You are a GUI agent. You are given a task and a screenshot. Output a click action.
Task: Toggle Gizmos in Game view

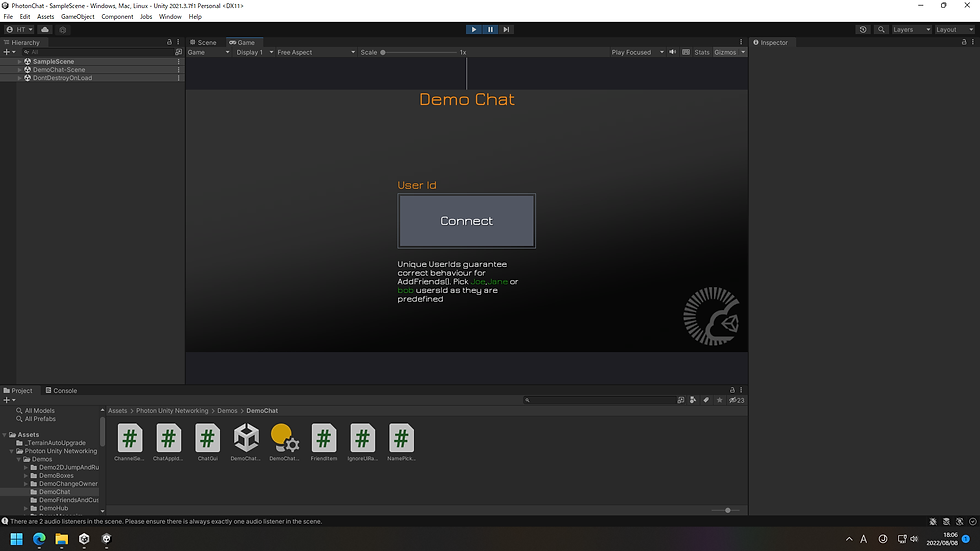(725, 52)
